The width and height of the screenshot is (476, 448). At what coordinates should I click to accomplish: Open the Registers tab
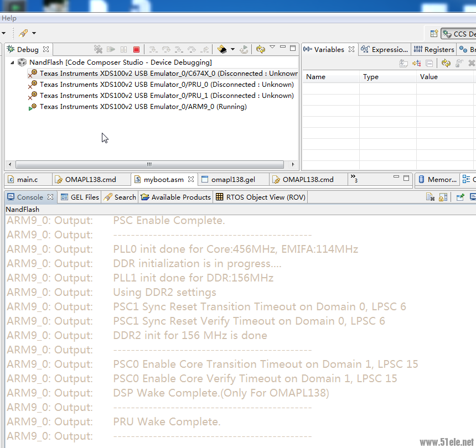(434, 50)
